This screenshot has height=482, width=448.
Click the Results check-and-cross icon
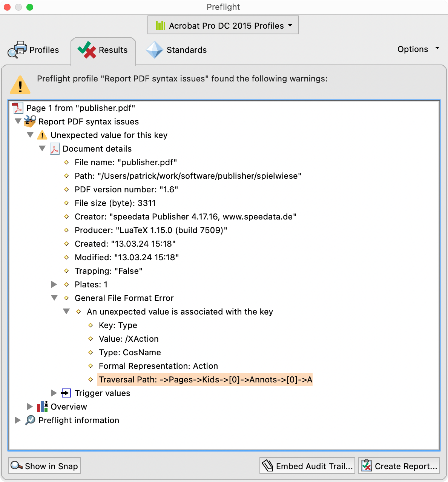87,50
